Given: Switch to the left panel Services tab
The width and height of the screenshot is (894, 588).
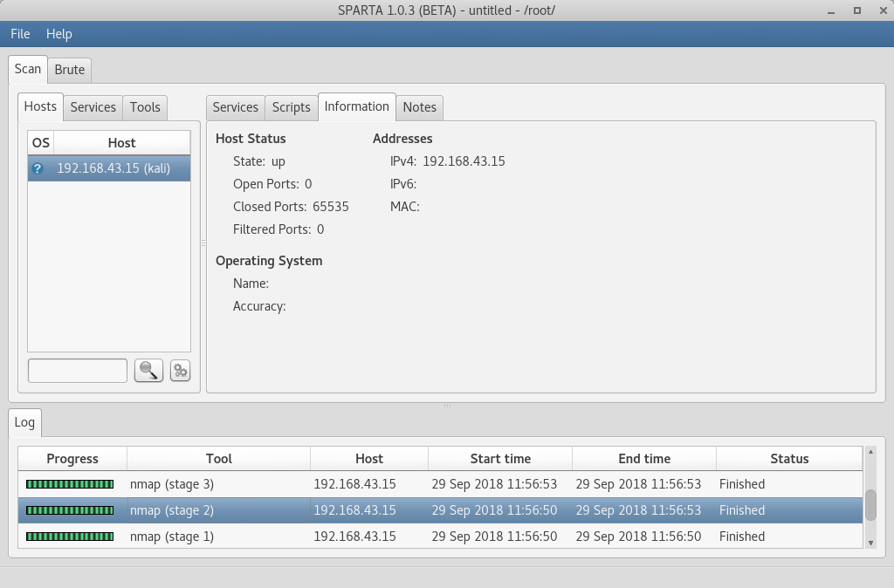Looking at the screenshot, I should 93,107.
